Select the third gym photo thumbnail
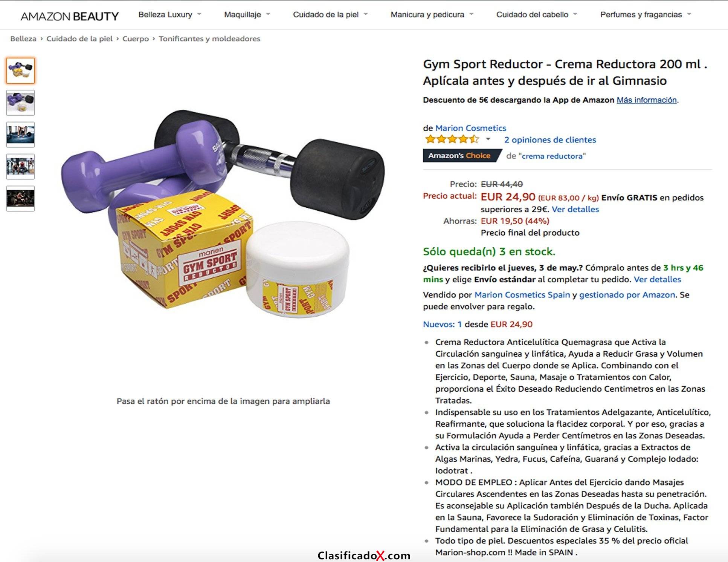Image resolution: width=728 pixels, height=562 pixels. (20, 135)
